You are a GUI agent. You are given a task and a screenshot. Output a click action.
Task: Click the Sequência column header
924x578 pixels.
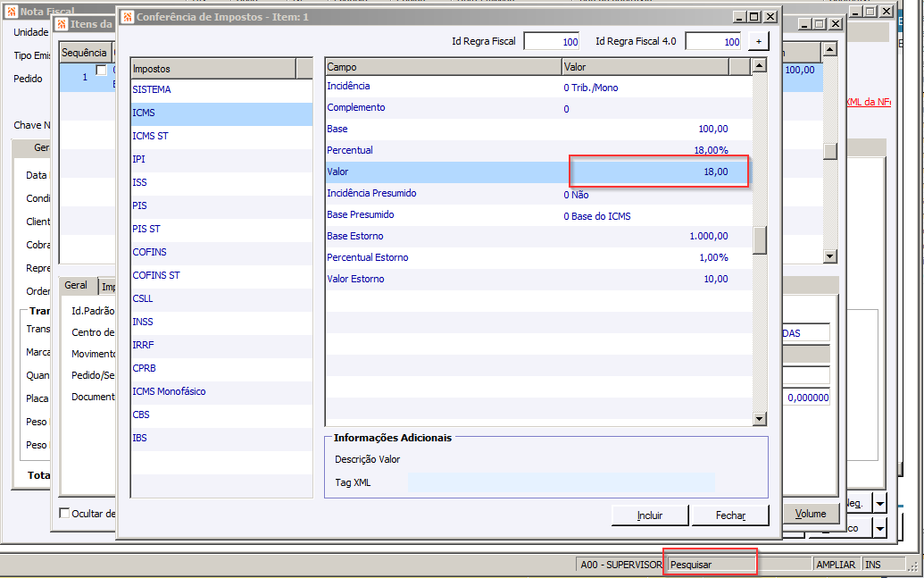[84, 53]
